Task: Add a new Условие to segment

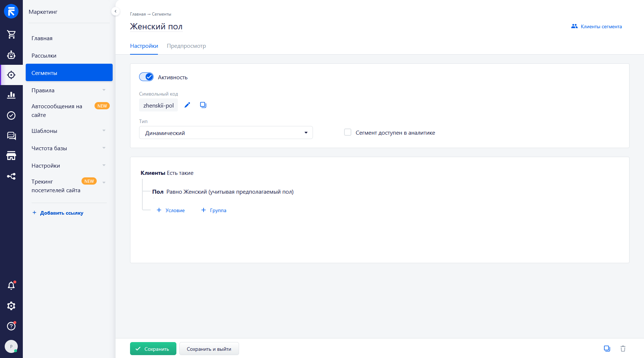Action: pyautogui.click(x=171, y=210)
